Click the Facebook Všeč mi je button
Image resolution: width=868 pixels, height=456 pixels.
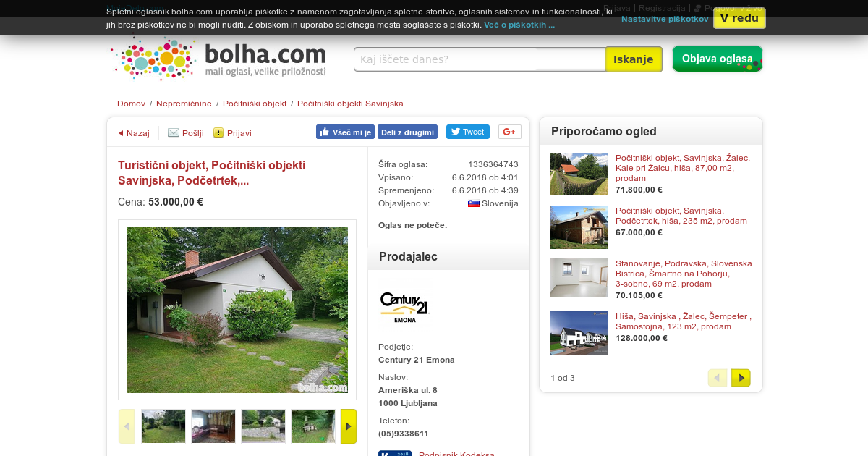(345, 132)
